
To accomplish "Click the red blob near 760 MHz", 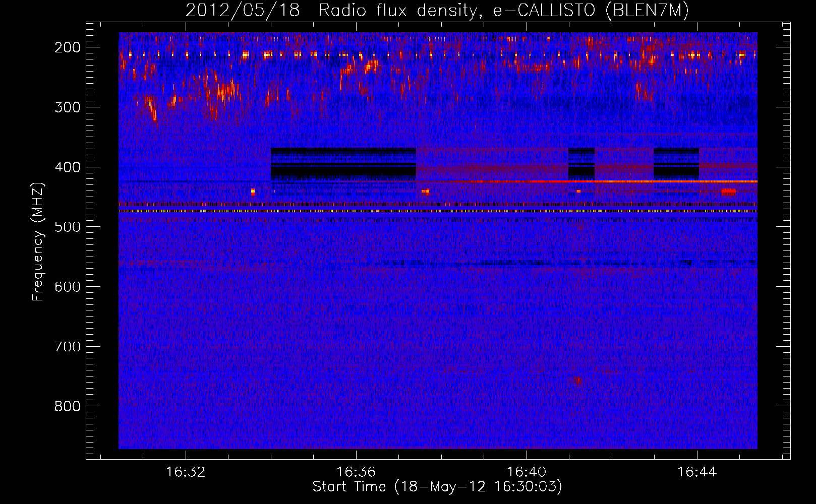I will (578, 381).
